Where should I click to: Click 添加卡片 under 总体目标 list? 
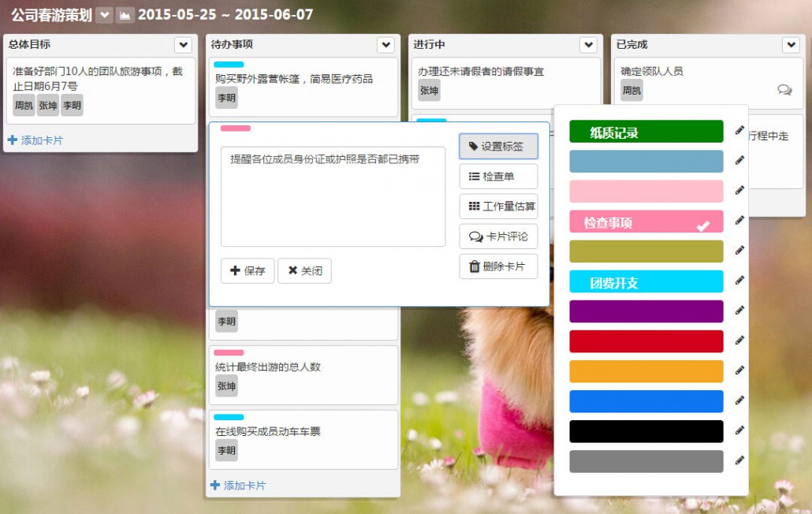[x=35, y=140]
